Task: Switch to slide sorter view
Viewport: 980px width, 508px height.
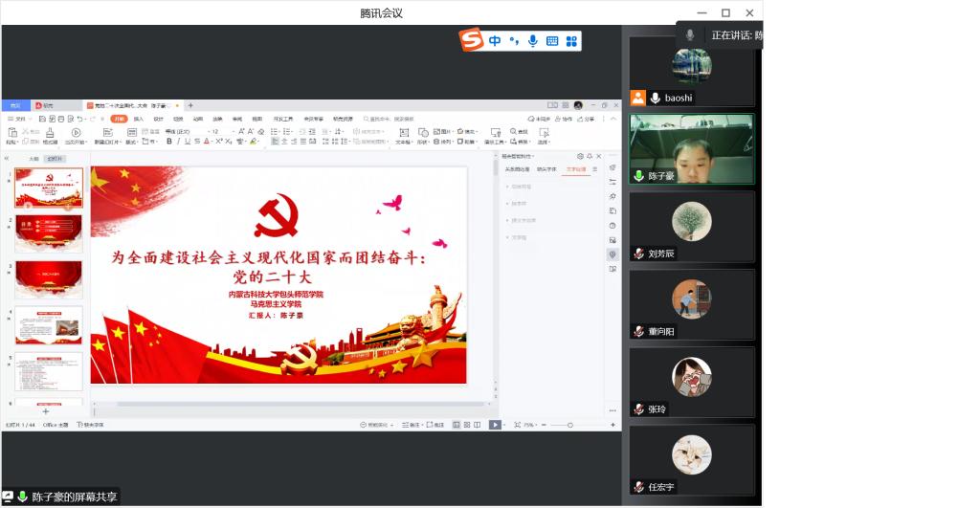Action: tap(467, 425)
